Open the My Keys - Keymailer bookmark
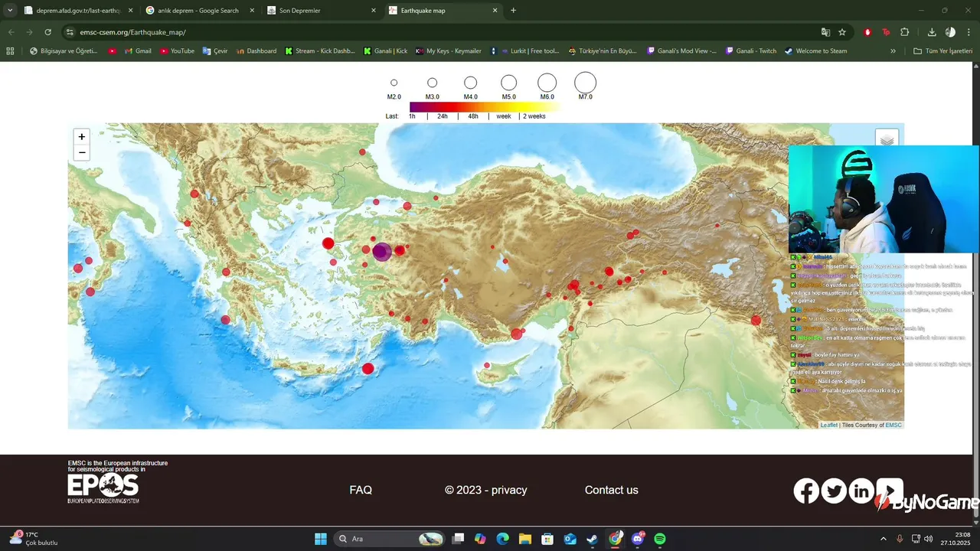The width and height of the screenshot is (980, 551). click(x=449, y=51)
